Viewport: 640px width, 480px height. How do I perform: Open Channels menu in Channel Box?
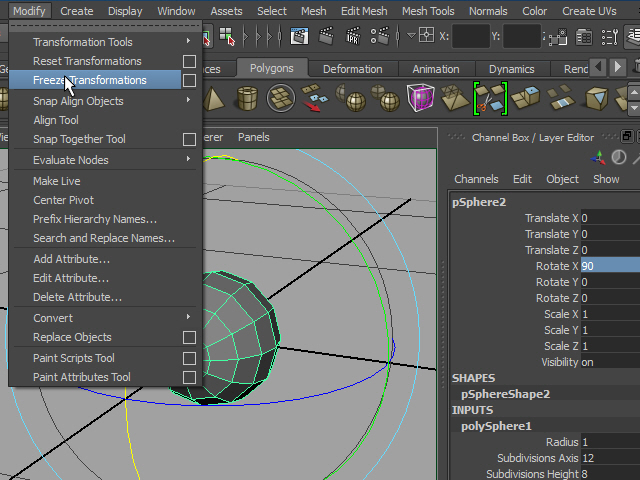pos(476,179)
